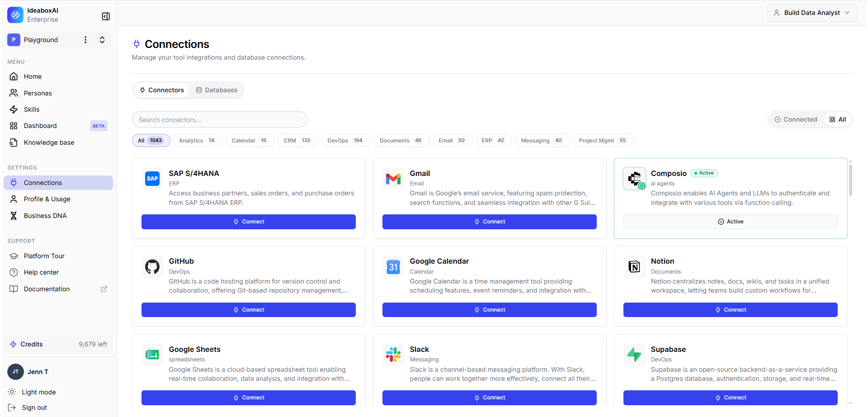This screenshot has width=868, height=417.
Task: Connect the Slack connector
Action: point(490,398)
